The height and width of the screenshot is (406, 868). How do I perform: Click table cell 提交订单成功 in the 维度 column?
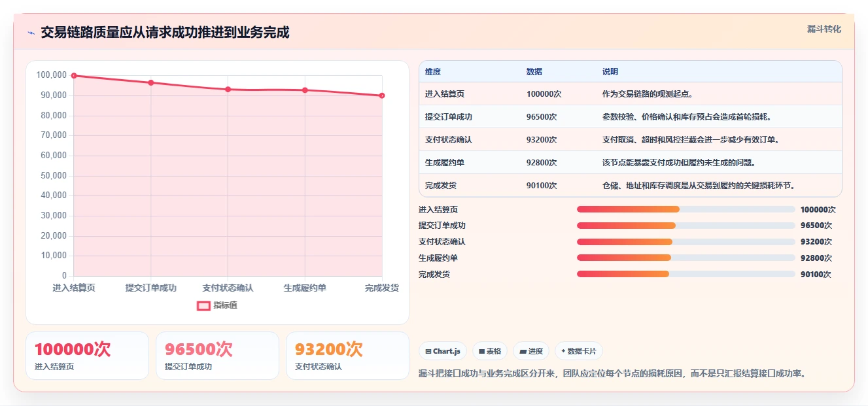tap(449, 117)
